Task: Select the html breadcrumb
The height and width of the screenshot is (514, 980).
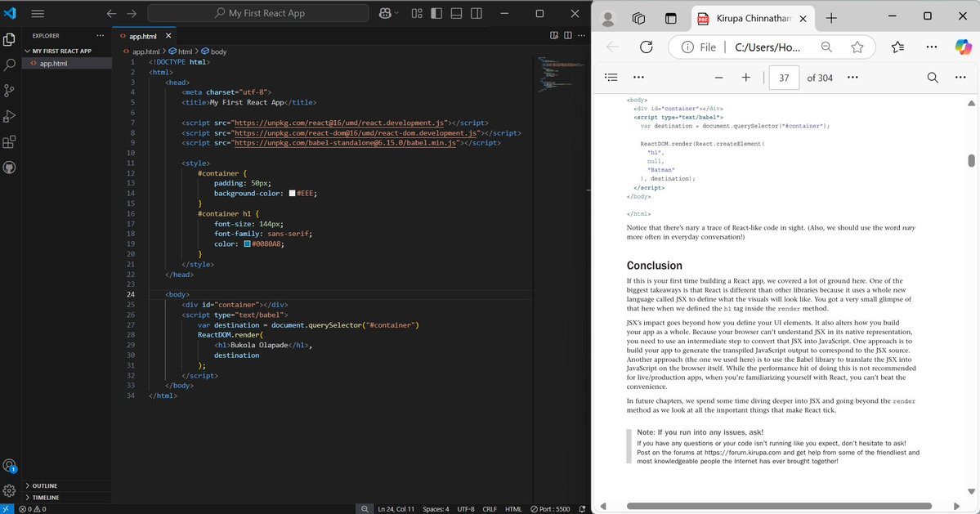Action: tap(185, 51)
